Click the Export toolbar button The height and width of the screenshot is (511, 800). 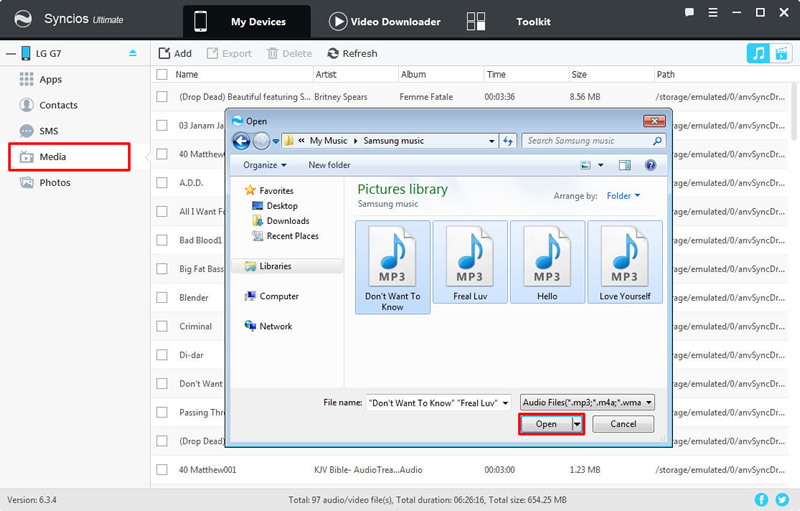[x=229, y=54]
